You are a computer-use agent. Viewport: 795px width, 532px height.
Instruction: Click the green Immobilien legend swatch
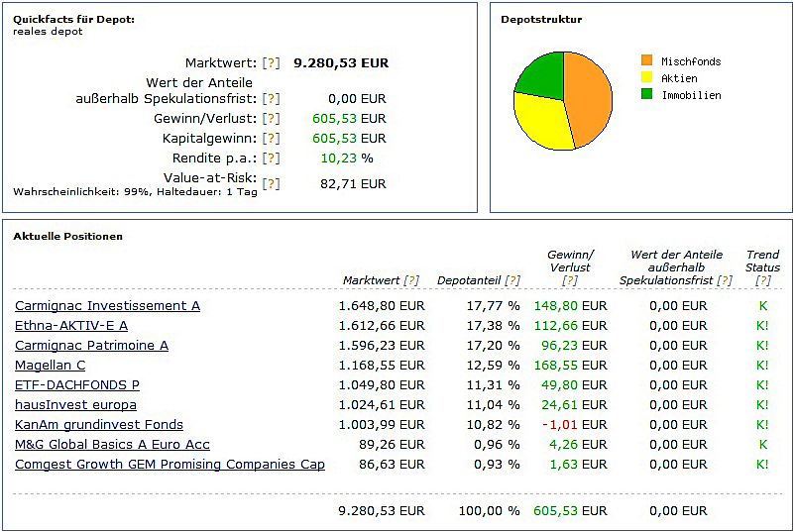pyautogui.click(x=647, y=95)
